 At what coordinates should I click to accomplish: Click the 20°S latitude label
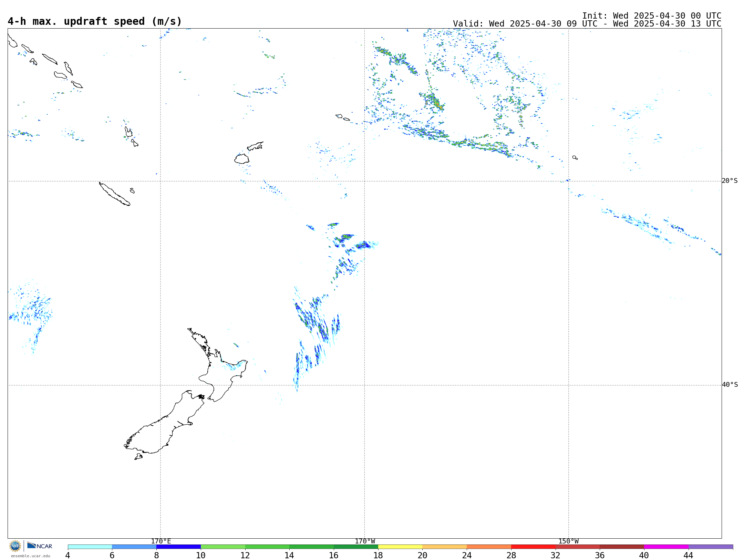click(730, 181)
